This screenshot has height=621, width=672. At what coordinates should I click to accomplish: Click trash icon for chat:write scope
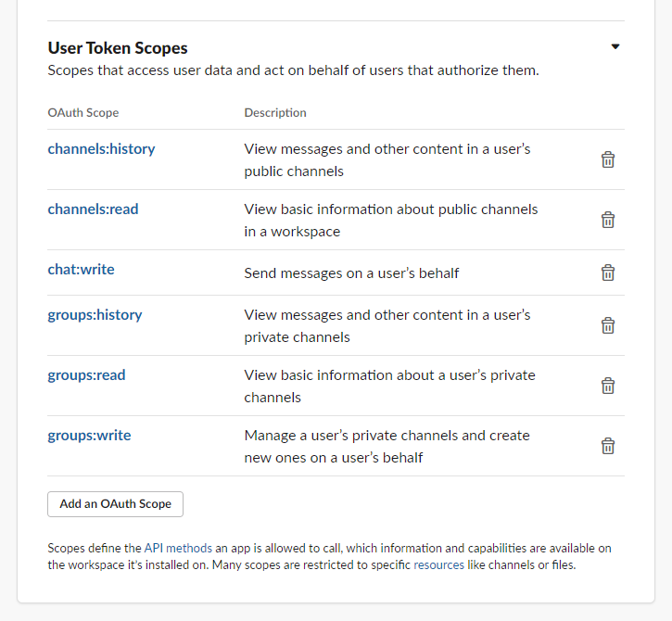click(608, 272)
